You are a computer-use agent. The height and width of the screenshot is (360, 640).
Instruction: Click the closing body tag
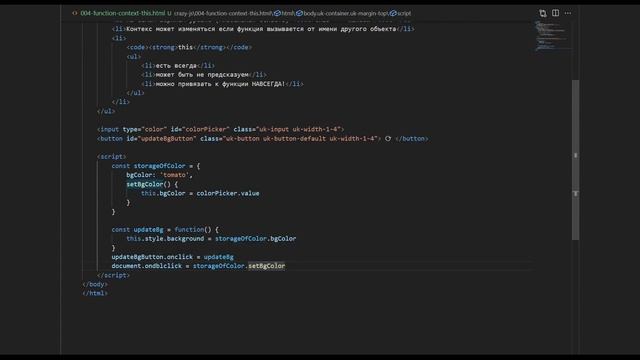[x=95, y=284]
